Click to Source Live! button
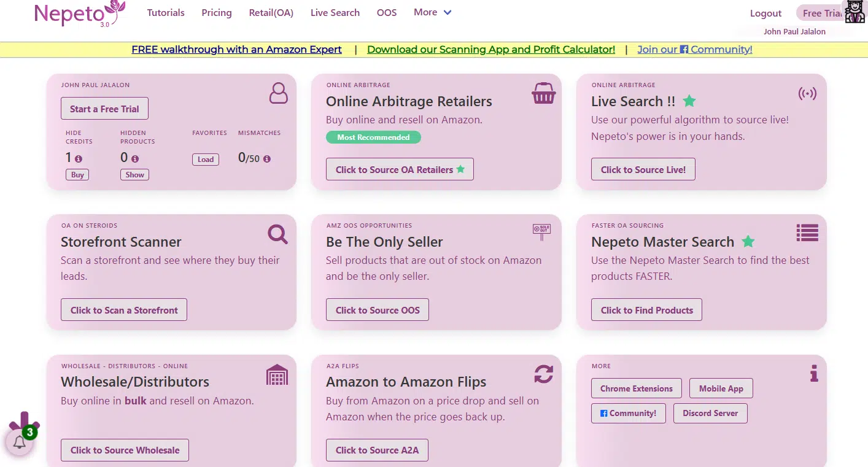This screenshot has width=868, height=467. [x=643, y=169]
